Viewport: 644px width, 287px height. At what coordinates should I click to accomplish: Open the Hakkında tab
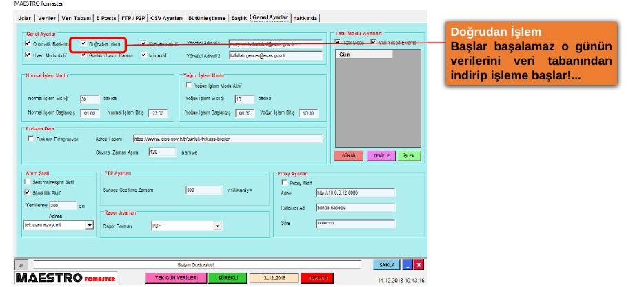point(306,18)
